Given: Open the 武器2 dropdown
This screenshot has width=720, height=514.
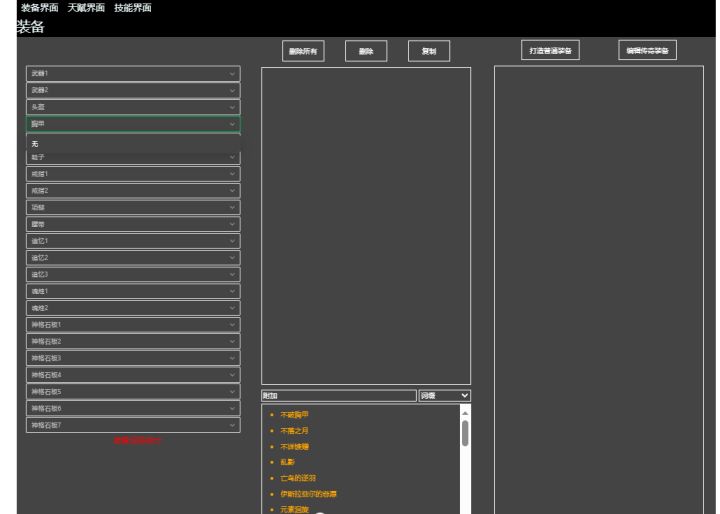Looking at the screenshot, I should click(133, 90).
